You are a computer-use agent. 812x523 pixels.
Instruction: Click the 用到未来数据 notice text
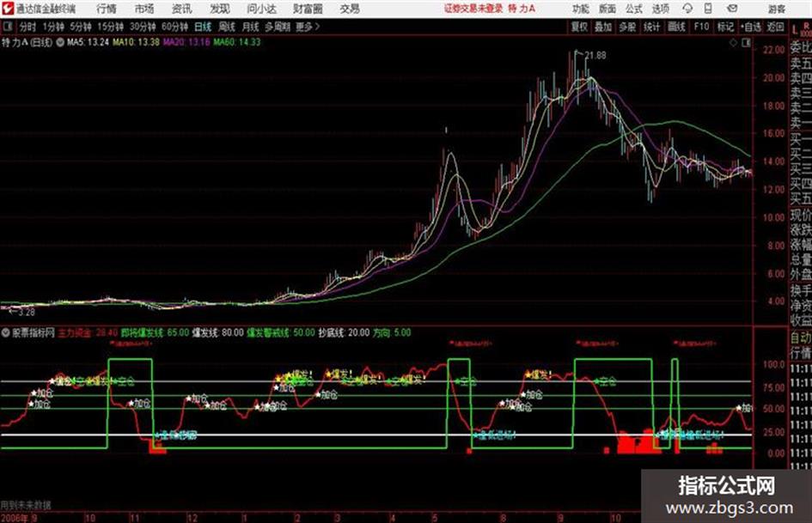[x=26, y=504]
